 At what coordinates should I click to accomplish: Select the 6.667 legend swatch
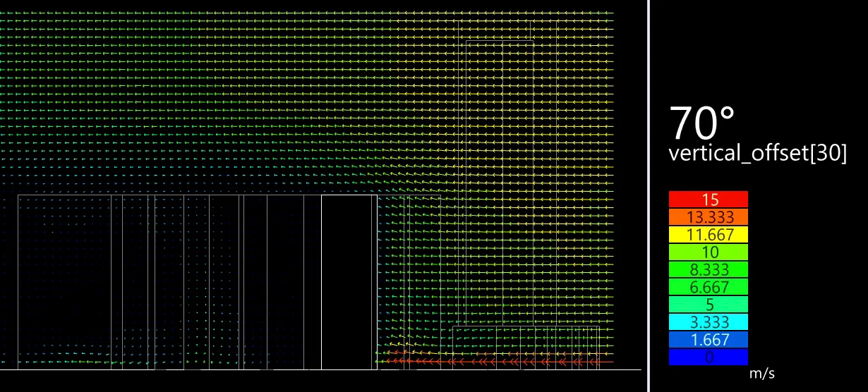point(709,287)
